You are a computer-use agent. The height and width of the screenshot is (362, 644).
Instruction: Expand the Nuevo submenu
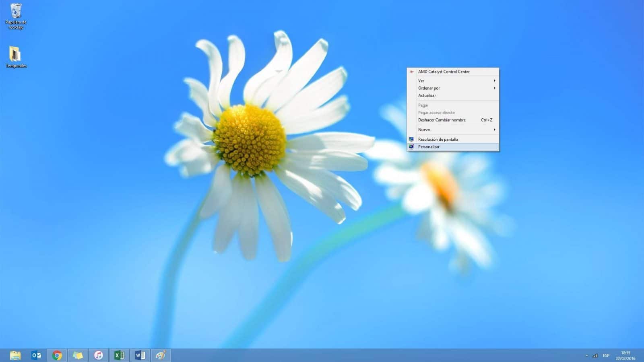click(424, 130)
